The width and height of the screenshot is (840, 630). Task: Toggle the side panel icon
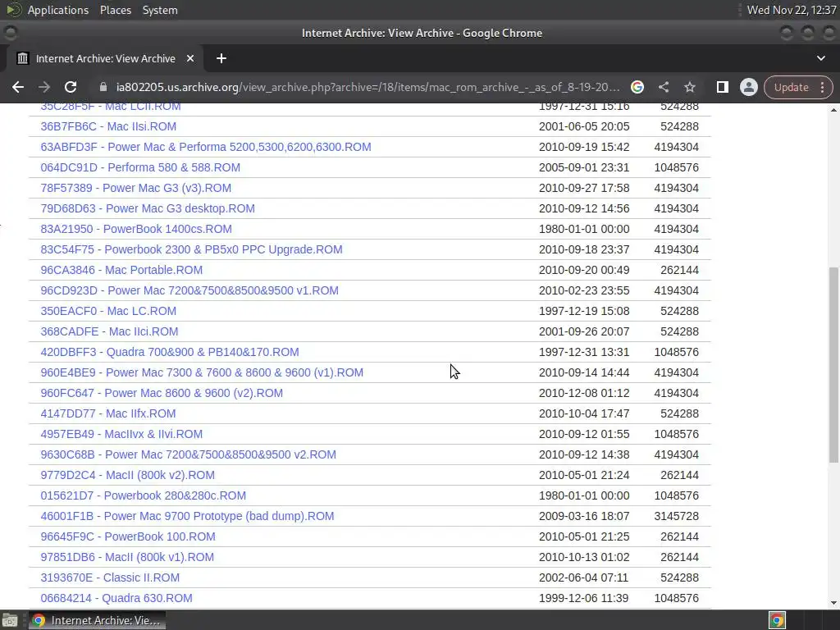pos(722,87)
